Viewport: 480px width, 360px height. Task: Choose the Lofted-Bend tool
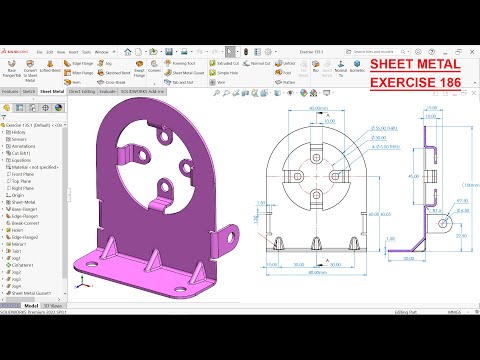50,66
